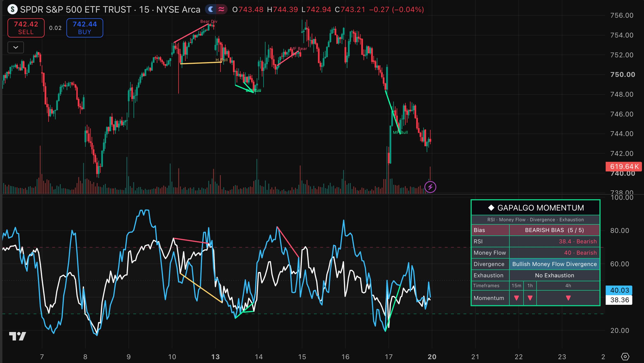Click the MF Bear label on chart
Screen dimensions: 644x363
(x=299, y=49)
